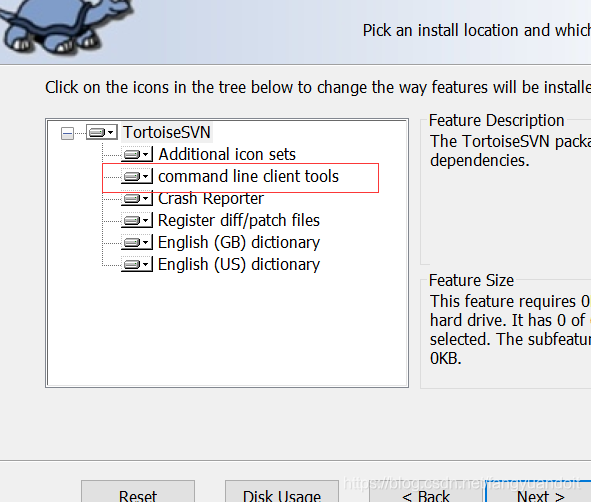Collapse the TortoiseSVN tree node
Image resolution: width=591 pixels, height=502 pixels.
[x=67, y=133]
